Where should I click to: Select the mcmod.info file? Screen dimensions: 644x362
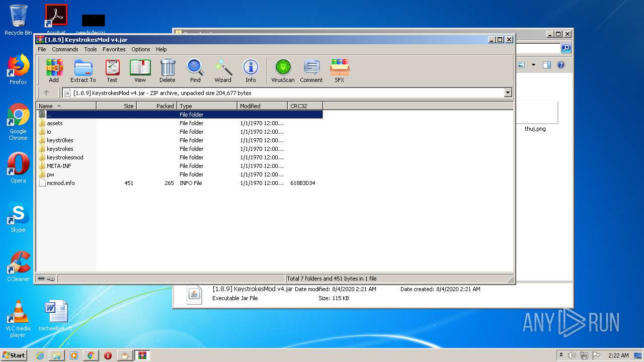coord(180,183)
